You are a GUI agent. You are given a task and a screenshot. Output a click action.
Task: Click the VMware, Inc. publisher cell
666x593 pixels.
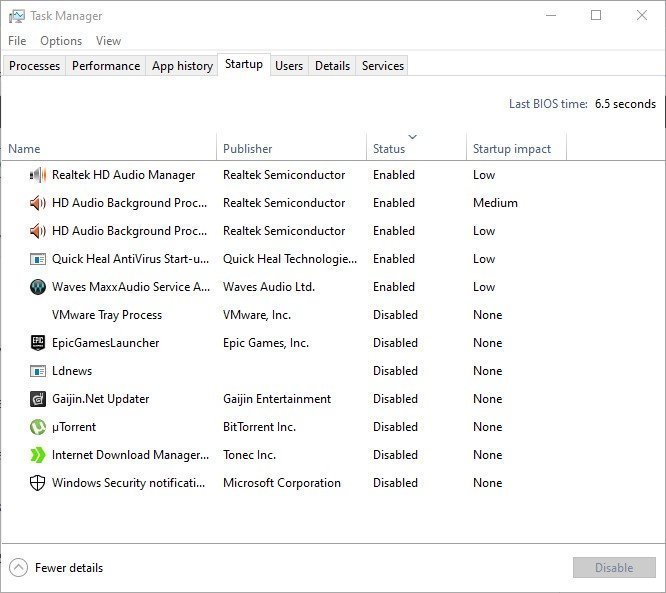pos(257,315)
